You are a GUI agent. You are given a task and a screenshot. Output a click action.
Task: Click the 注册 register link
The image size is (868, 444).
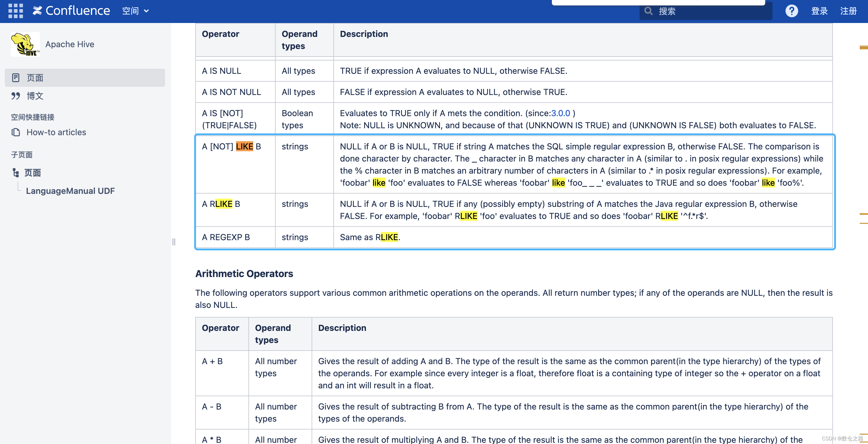click(x=848, y=11)
